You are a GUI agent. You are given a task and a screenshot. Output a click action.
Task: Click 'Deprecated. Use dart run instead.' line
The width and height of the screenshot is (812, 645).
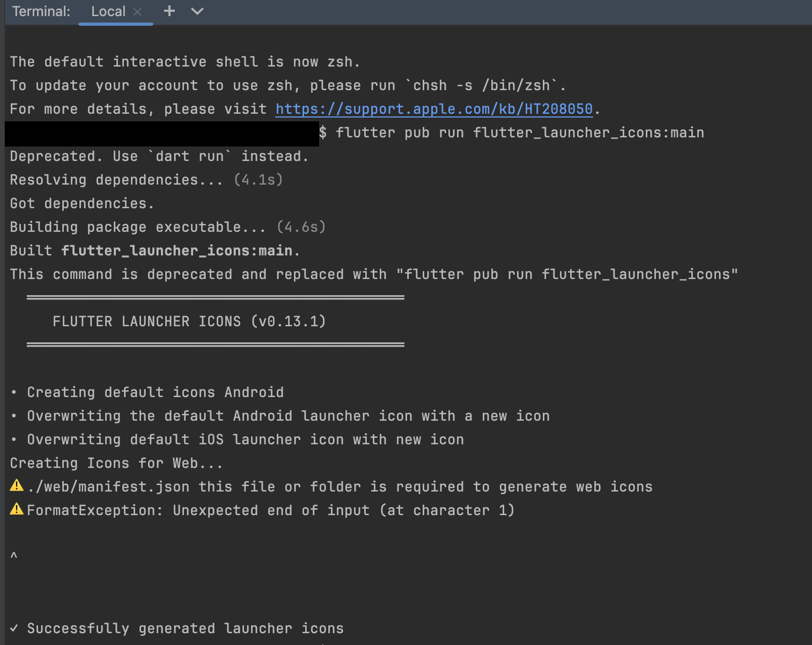159,156
